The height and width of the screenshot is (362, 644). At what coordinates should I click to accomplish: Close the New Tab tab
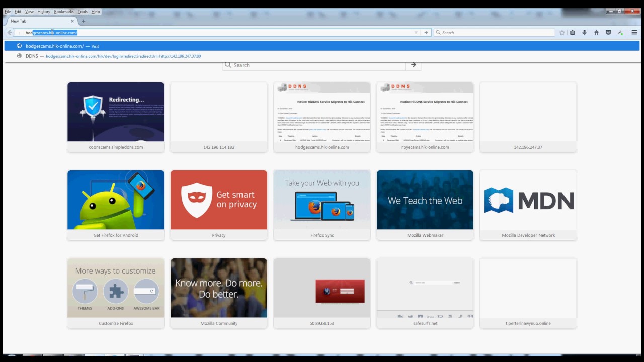pos(72,21)
